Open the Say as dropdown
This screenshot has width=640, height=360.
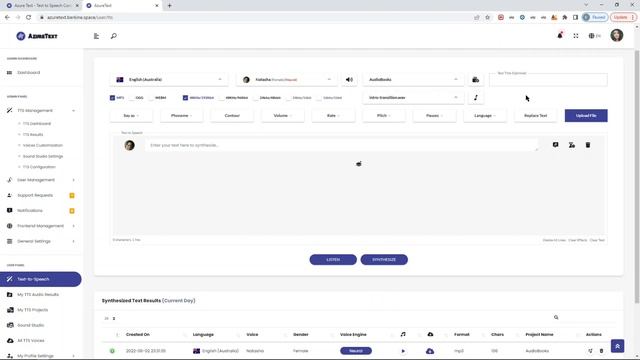coord(131,116)
